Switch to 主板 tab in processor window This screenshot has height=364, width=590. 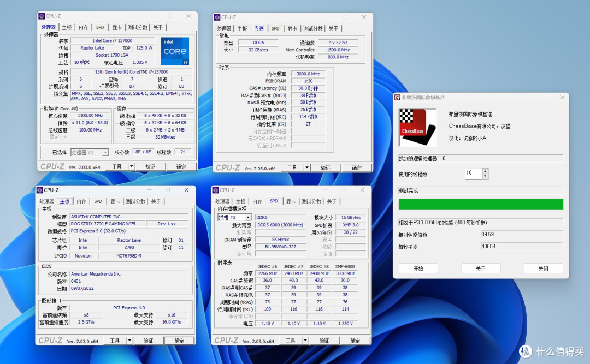67,27
